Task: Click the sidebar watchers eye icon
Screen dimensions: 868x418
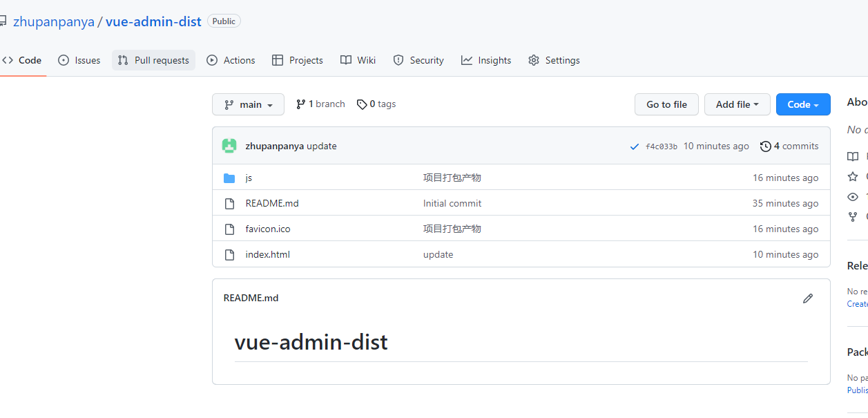Action: coord(853,196)
